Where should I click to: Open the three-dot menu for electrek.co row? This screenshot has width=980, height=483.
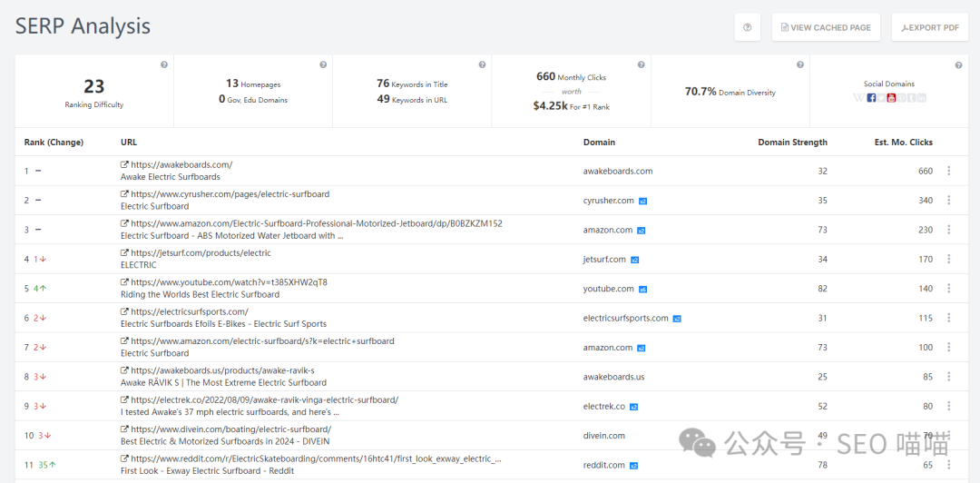point(949,406)
